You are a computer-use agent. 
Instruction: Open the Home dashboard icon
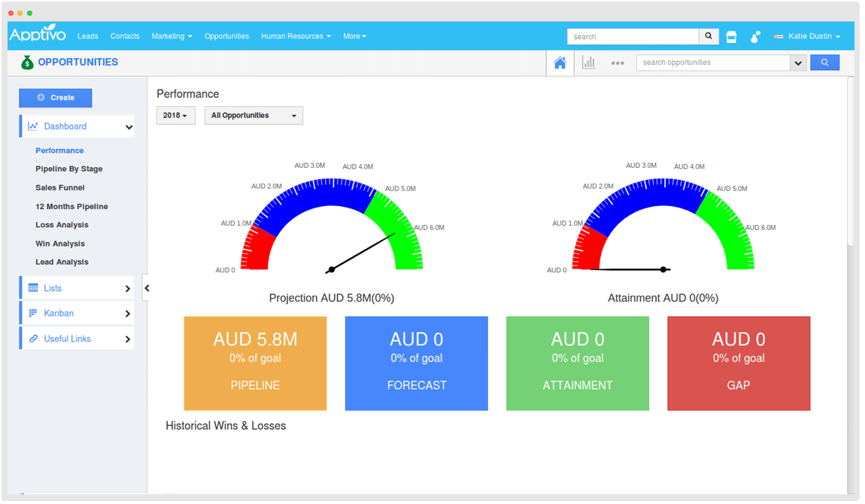coord(560,62)
